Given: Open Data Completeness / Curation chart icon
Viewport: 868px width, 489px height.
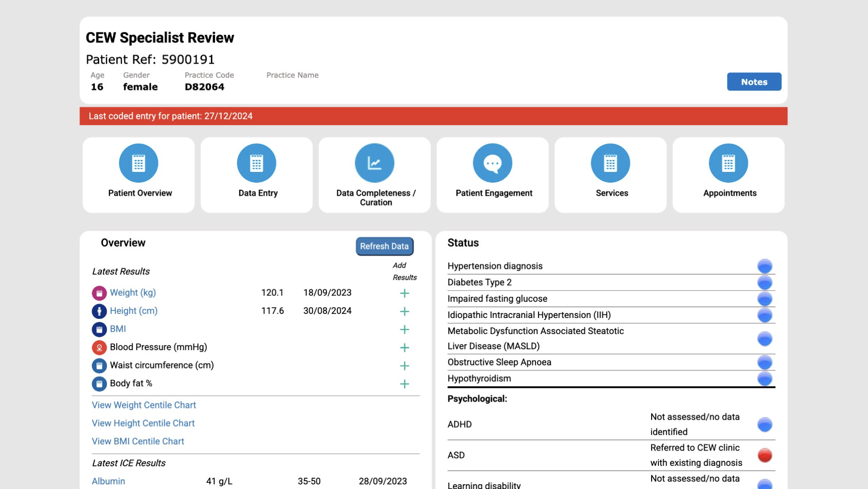Looking at the screenshot, I should (374, 163).
